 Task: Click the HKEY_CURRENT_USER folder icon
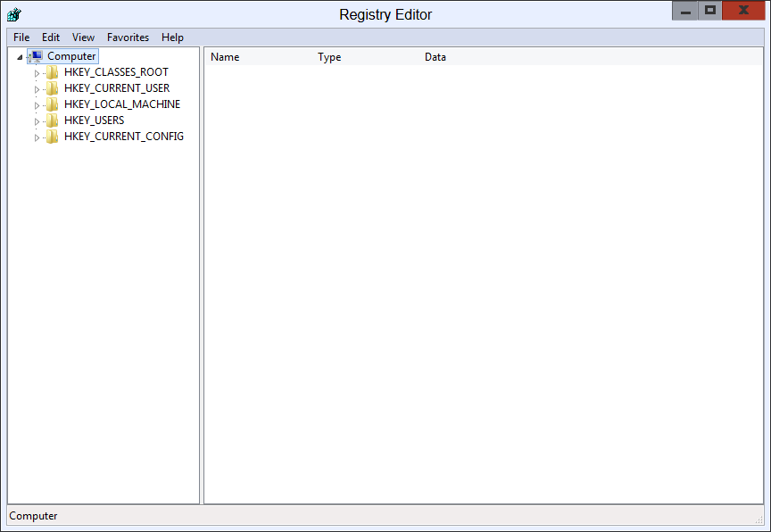coord(52,88)
